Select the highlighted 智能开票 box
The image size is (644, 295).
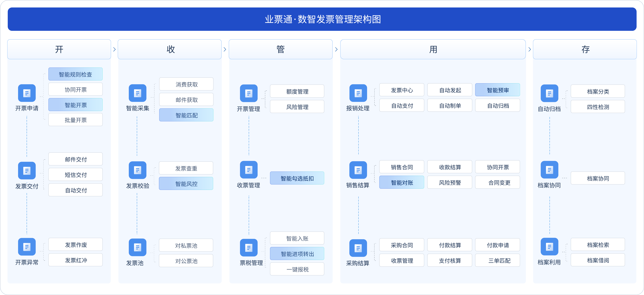[x=76, y=105]
